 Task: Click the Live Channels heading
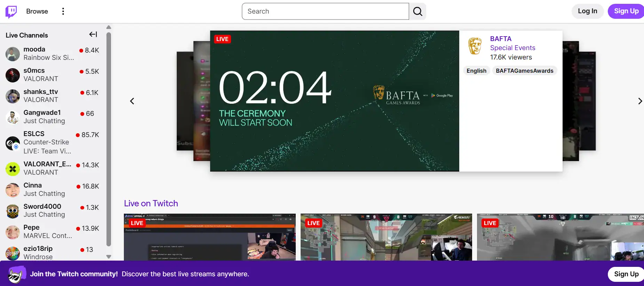[x=27, y=35]
